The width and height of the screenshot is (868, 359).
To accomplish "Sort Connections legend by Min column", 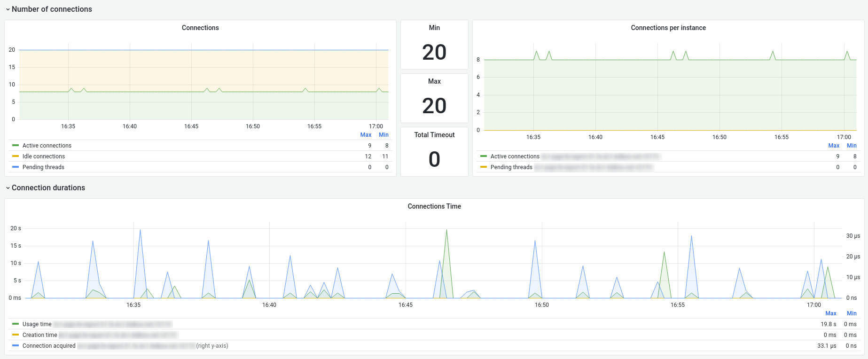I will point(383,135).
